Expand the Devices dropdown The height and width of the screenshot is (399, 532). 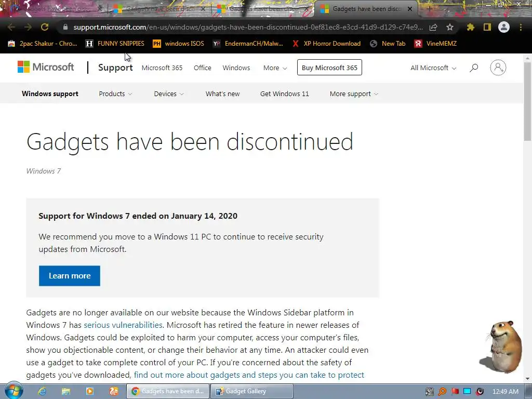pyautogui.click(x=169, y=94)
